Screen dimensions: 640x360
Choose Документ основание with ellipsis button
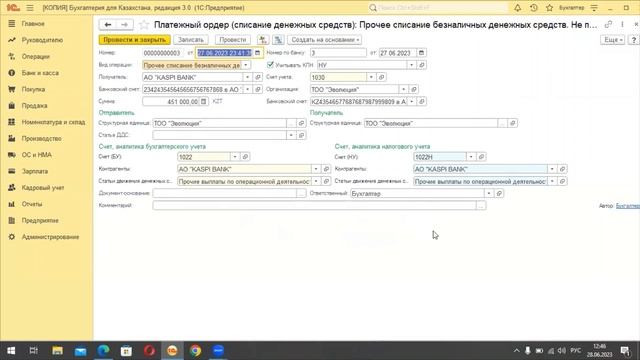pos(301,193)
